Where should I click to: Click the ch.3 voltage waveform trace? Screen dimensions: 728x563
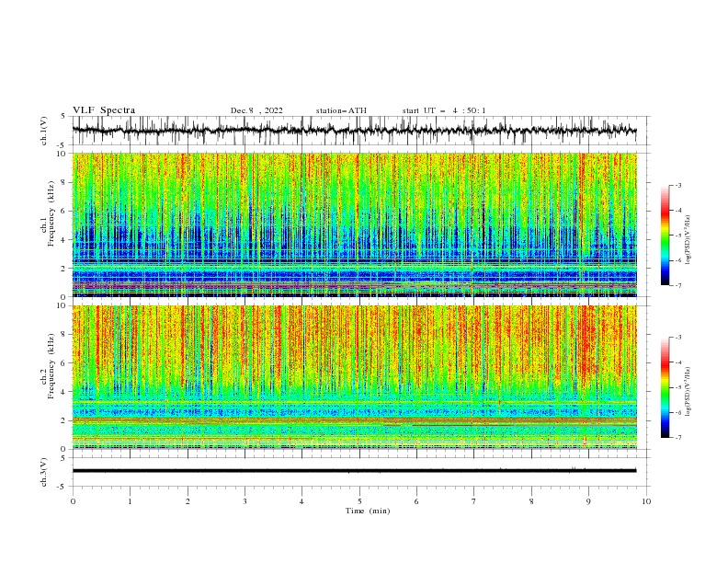click(354, 471)
